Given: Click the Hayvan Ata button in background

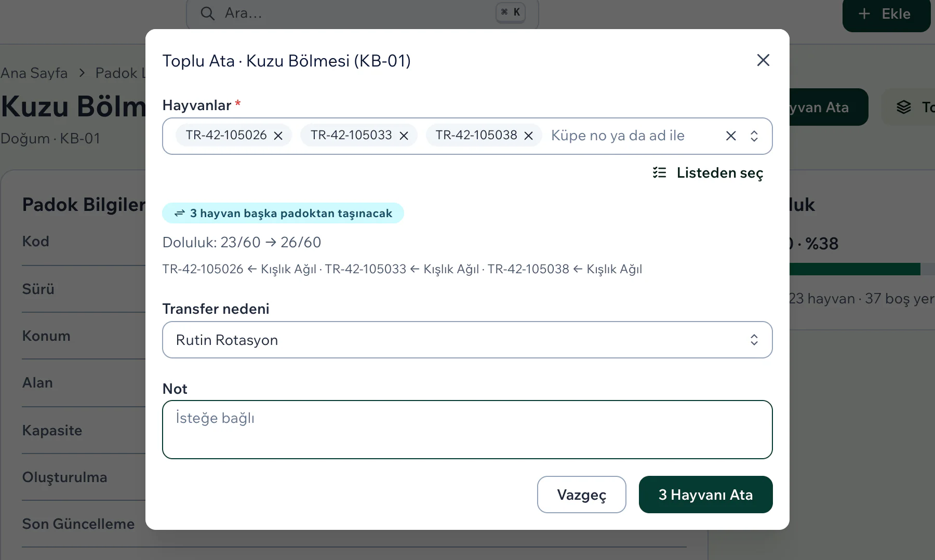Looking at the screenshot, I should tap(829, 107).
